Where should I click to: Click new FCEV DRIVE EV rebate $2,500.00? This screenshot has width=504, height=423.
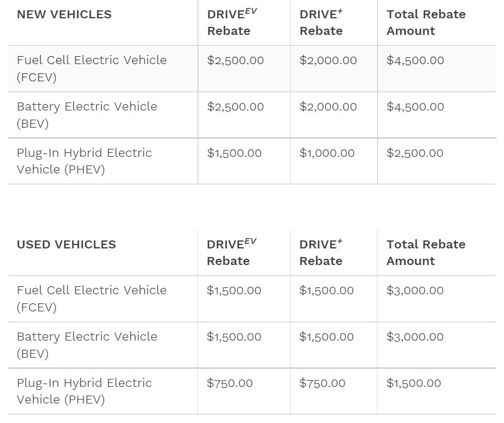point(235,60)
